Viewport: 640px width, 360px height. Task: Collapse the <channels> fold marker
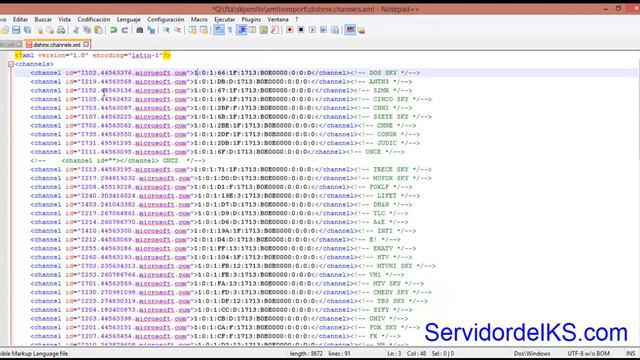[11, 64]
